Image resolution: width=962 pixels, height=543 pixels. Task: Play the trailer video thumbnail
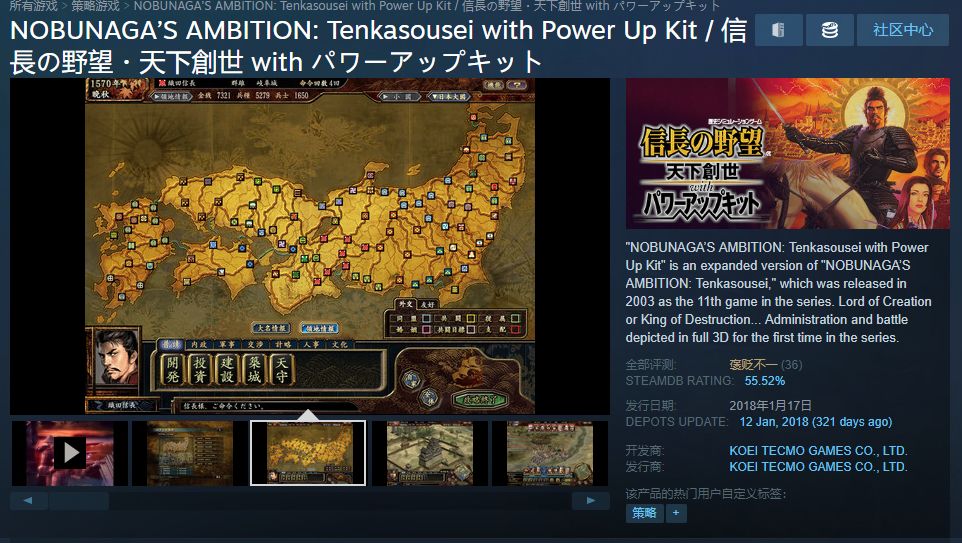[x=69, y=453]
